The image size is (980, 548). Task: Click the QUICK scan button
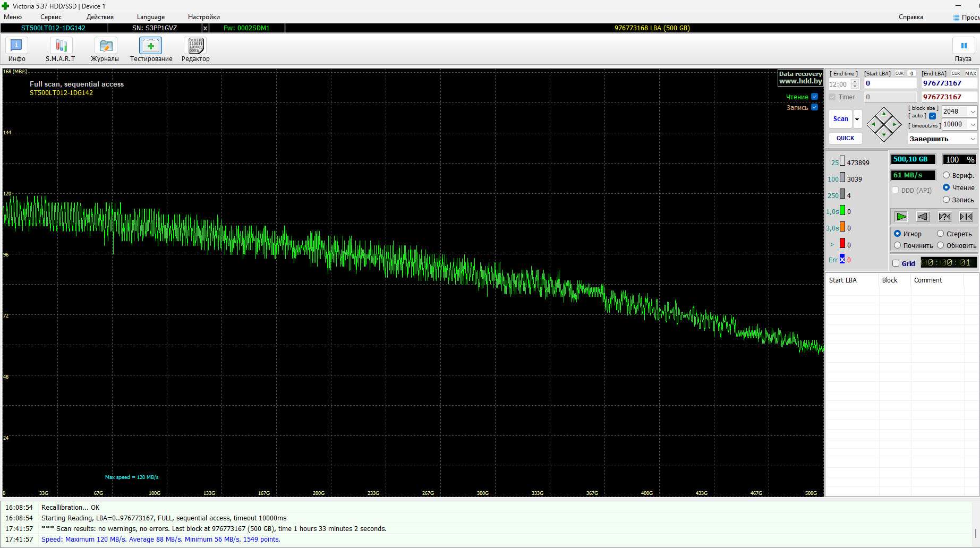click(x=845, y=138)
